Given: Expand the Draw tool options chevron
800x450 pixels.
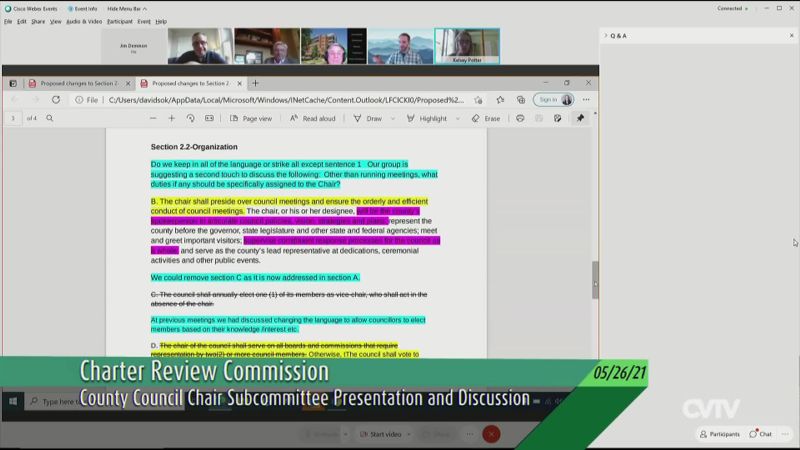Looking at the screenshot, I should coord(393,118).
